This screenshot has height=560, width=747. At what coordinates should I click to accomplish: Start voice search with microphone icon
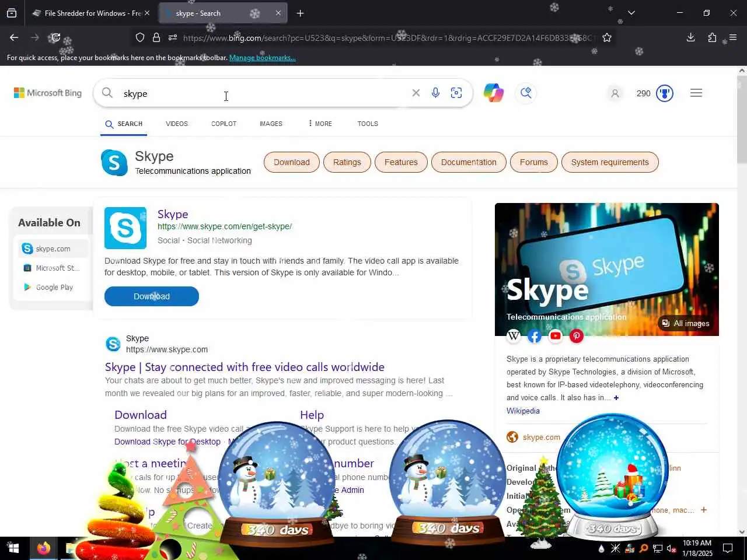pyautogui.click(x=435, y=93)
